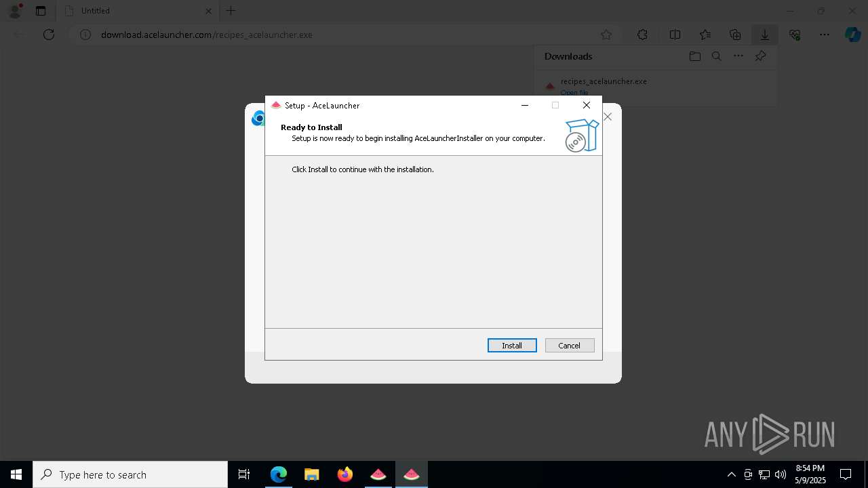The height and width of the screenshot is (488, 868).
Task: Open more options in Downloads panel
Action: click(738, 56)
